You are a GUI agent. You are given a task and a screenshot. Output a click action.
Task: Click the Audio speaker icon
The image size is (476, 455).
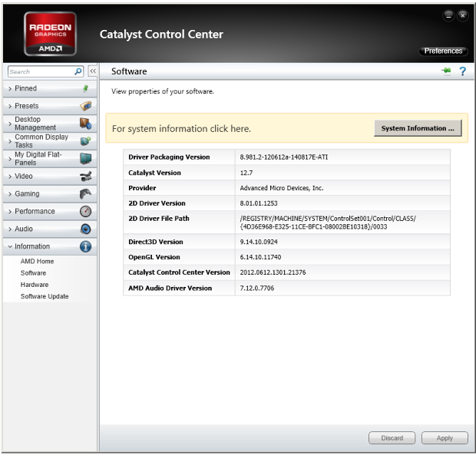click(86, 229)
